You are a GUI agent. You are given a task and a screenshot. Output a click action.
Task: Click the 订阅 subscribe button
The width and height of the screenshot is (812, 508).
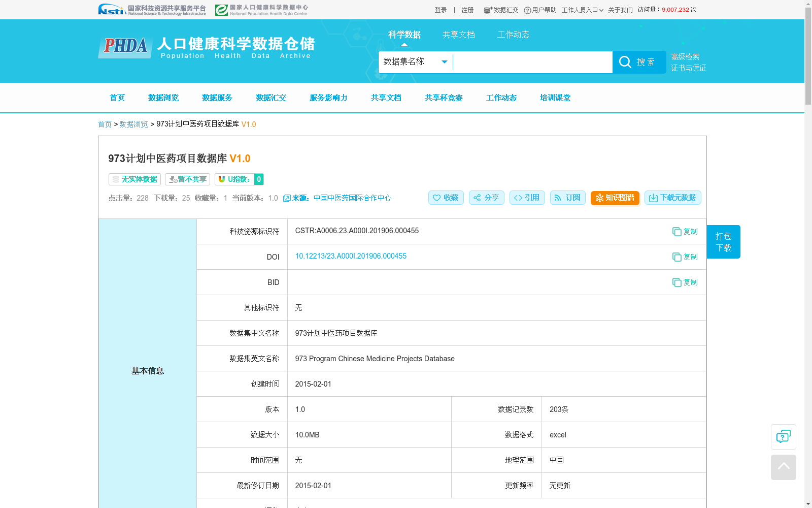[568, 198]
